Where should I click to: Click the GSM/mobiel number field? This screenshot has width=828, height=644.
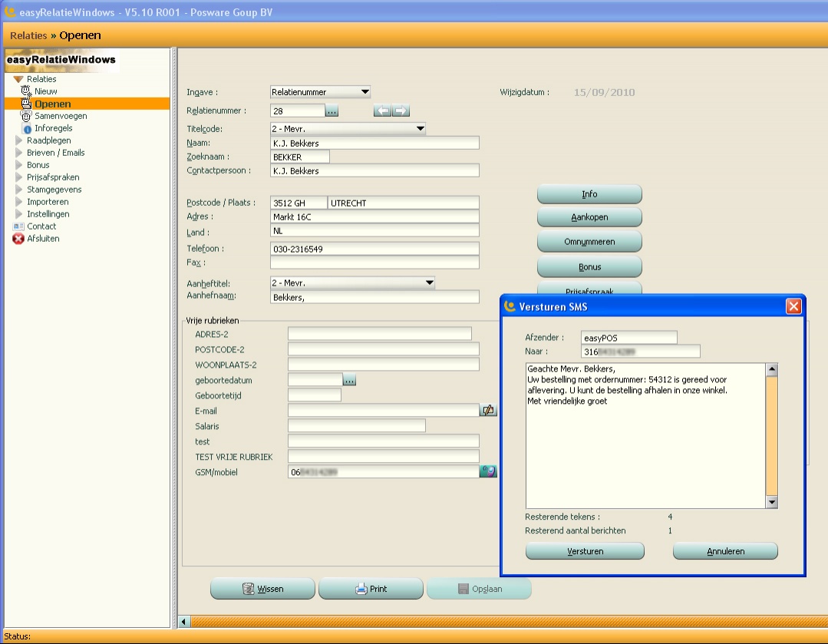click(x=384, y=472)
